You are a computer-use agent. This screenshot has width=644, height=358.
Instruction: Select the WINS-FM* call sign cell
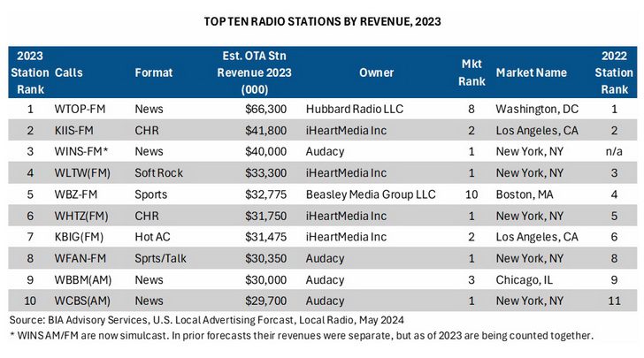[x=81, y=151]
